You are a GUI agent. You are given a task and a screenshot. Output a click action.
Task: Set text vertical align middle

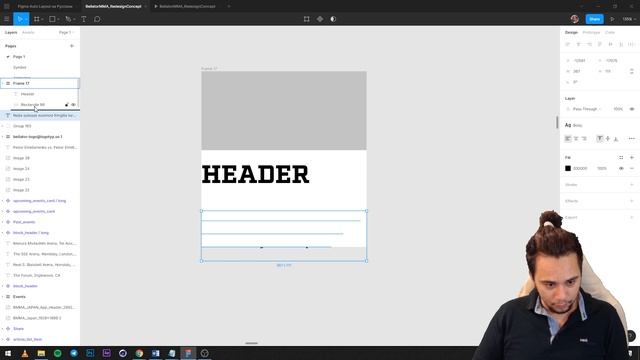[608, 139]
